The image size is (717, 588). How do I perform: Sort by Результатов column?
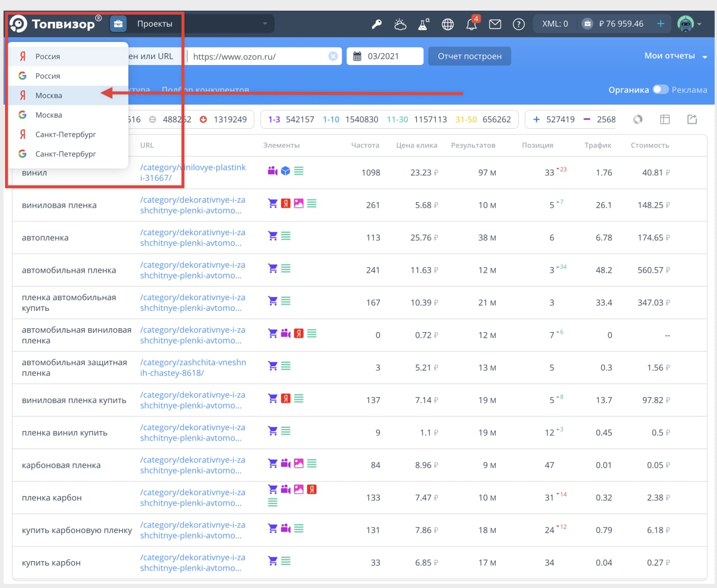coord(473,145)
